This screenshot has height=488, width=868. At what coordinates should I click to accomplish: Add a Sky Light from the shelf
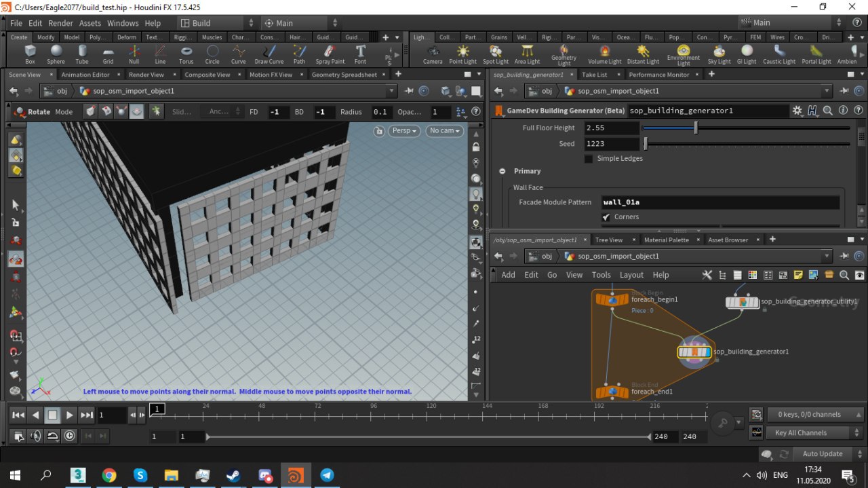pyautogui.click(x=719, y=54)
